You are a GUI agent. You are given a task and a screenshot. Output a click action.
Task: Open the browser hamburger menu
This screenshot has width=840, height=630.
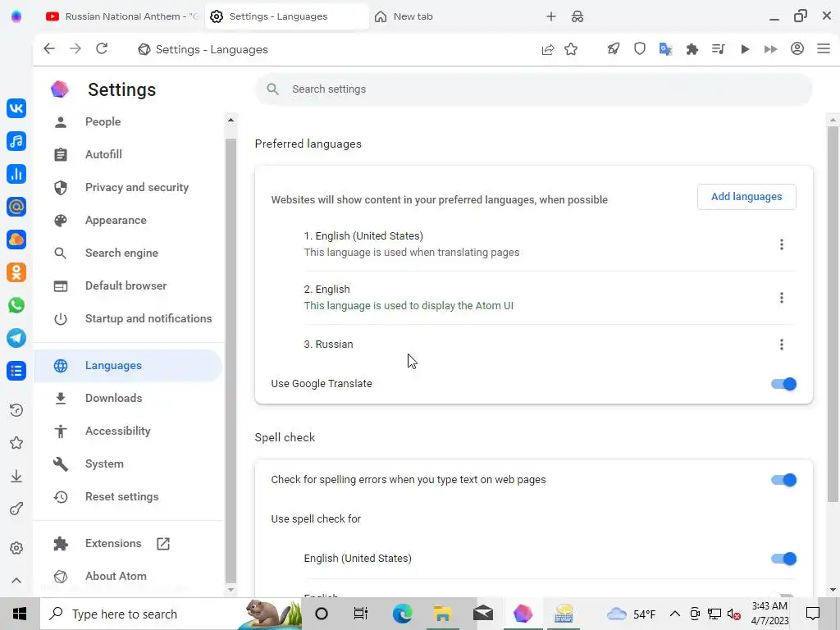click(x=824, y=48)
